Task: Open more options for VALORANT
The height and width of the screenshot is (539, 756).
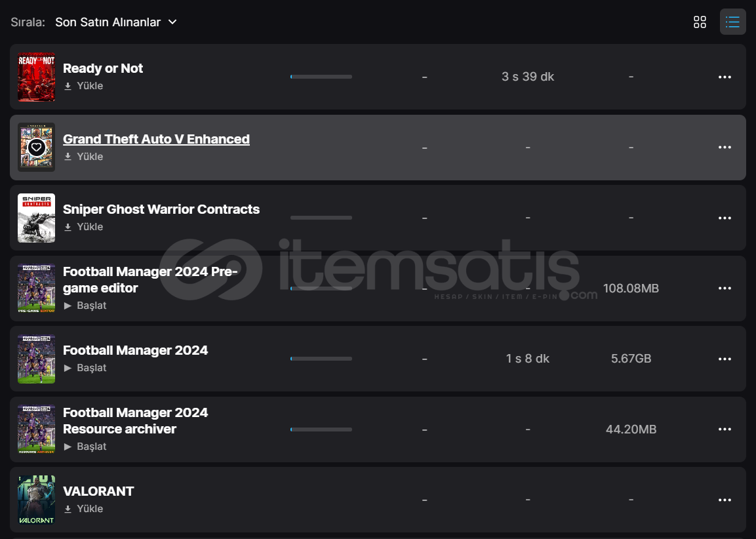Action: [x=725, y=500]
